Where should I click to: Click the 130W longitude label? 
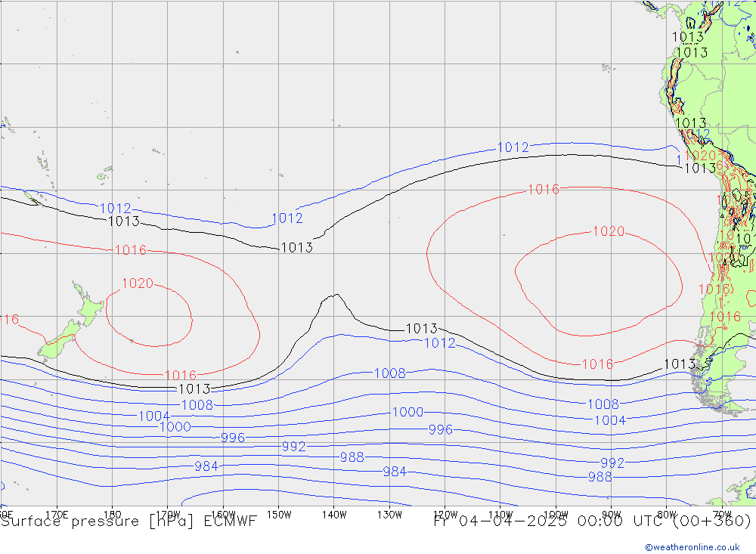389,515
